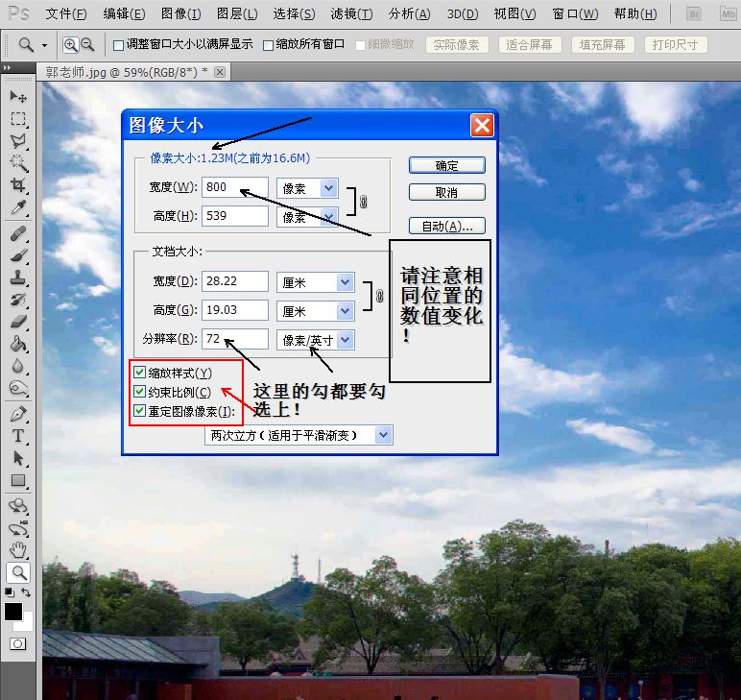Select the Rectangular Marquee tool
The image size is (741, 700).
click(18, 119)
